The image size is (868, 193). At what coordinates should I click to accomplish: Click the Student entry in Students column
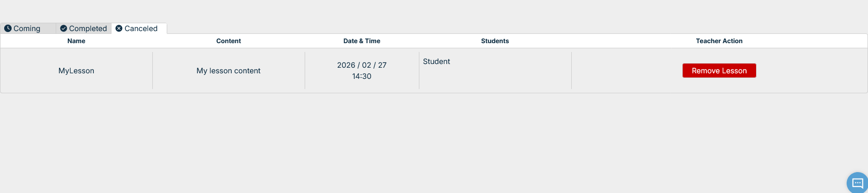click(437, 61)
